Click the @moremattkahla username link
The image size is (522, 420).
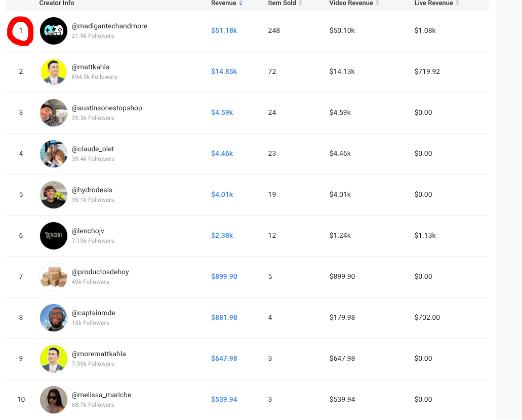[99, 354]
